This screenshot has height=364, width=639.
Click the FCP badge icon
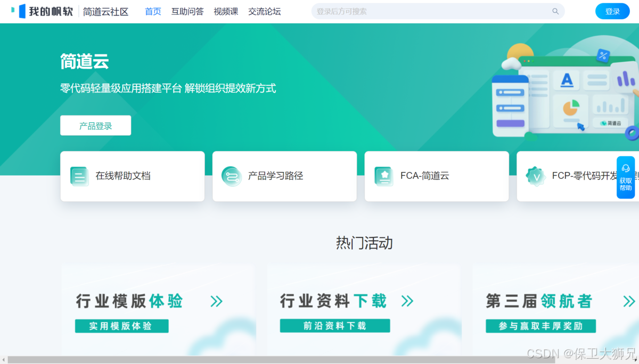coord(536,176)
